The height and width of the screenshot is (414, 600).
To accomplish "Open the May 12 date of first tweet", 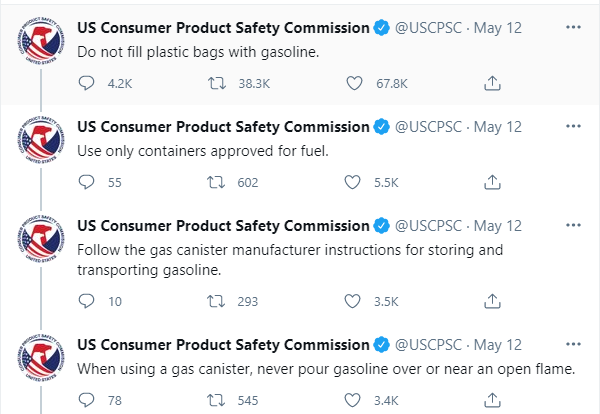I will pyautogui.click(x=498, y=27).
